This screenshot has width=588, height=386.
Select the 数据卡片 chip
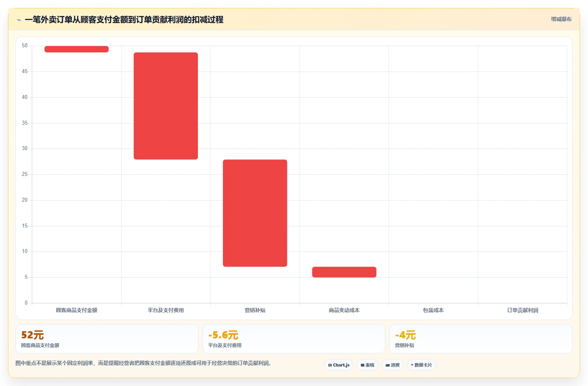click(x=422, y=365)
